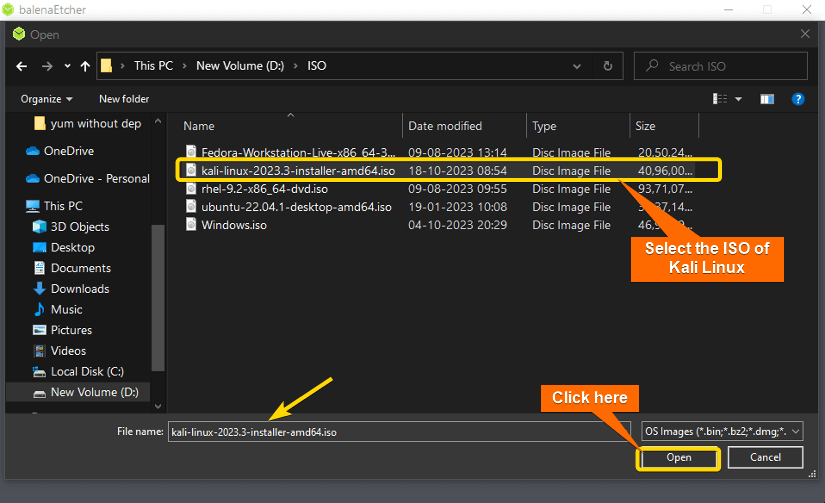Click the Videos film icon
Viewport: 825px width, 503px height.
tap(39, 350)
